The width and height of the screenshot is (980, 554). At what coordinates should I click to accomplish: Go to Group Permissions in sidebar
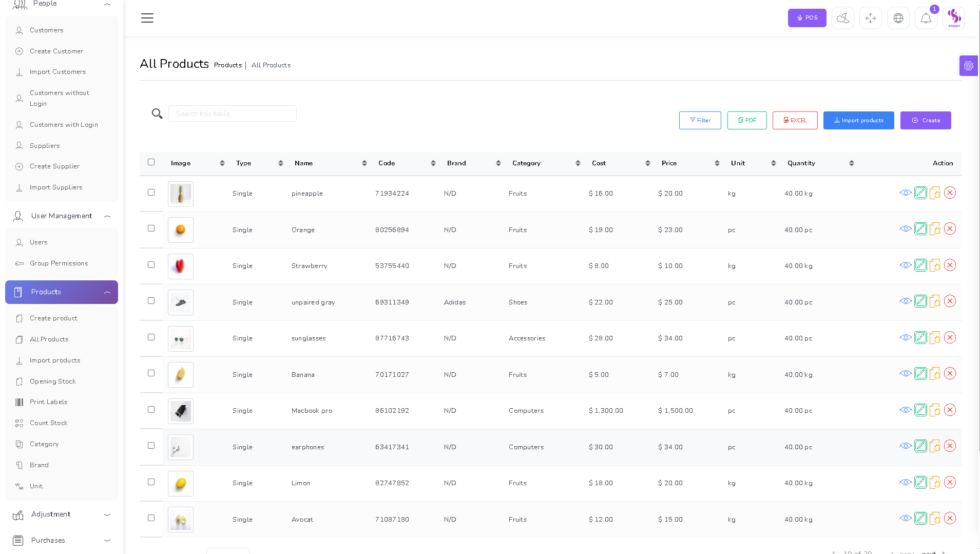point(59,263)
